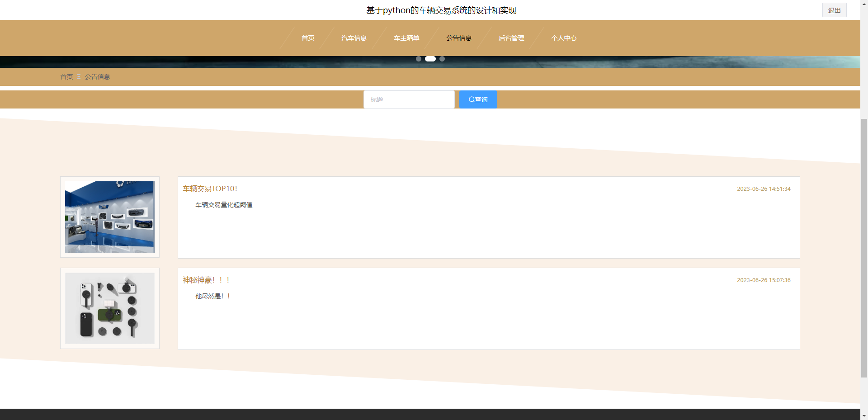Focus the 标题 search input field
Viewport: 868px width, 420px height.
pos(409,99)
